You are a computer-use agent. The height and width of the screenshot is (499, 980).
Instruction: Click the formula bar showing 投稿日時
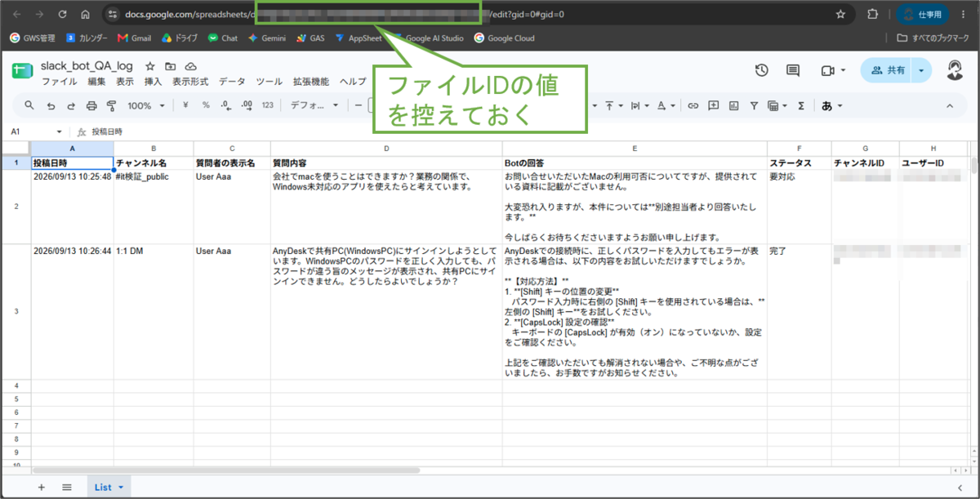click(523, 131)
